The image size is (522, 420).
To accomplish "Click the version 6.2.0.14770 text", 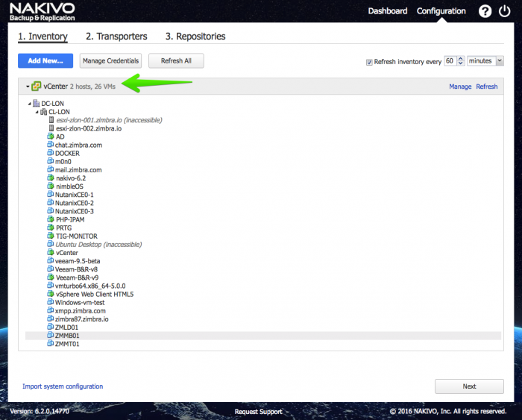I will tap(40, 411).
